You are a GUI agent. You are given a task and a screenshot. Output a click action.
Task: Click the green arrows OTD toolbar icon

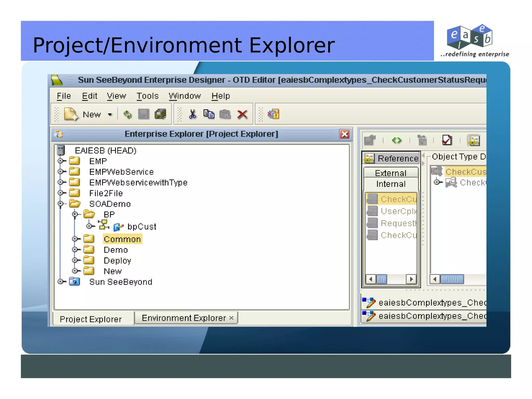tap(396, 141)
